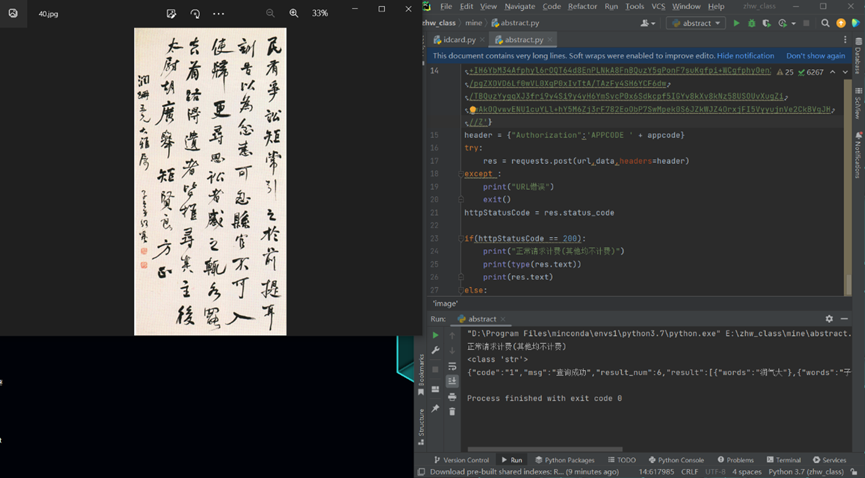The image size is (865, 478).
Task: Click the Run console horizontal scrollbar
Action: (x=545, y=449)
